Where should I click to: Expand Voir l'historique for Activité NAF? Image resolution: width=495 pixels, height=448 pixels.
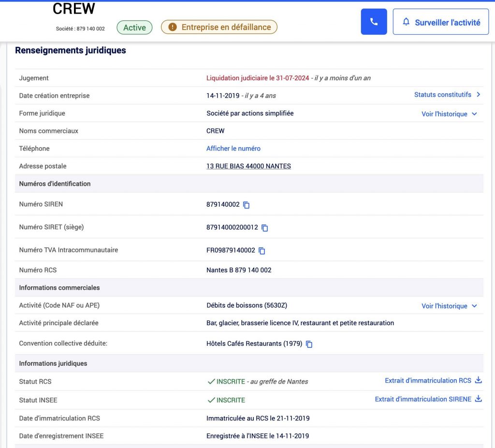point(449,306)
